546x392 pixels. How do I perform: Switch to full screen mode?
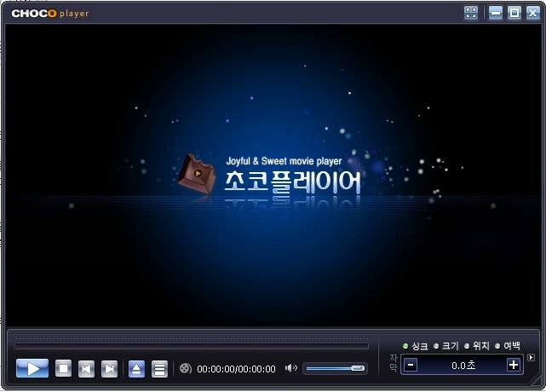471,13
